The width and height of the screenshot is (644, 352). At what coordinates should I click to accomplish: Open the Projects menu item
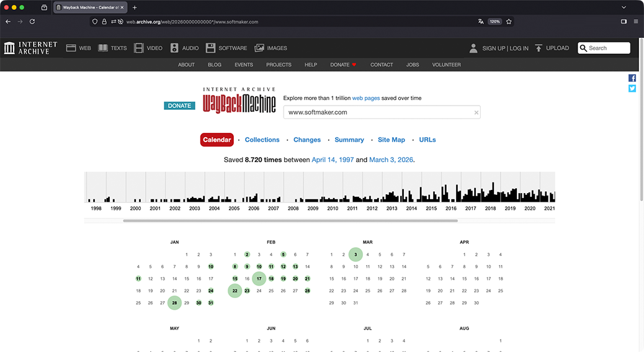pos(279,65)
